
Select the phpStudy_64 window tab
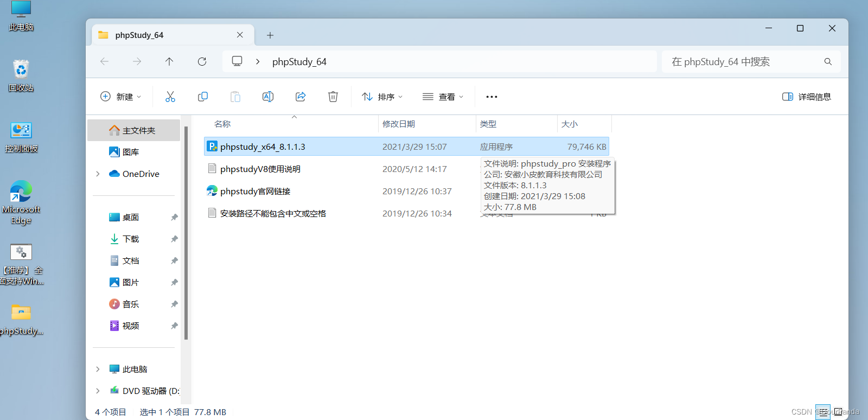tap(173, 35)
